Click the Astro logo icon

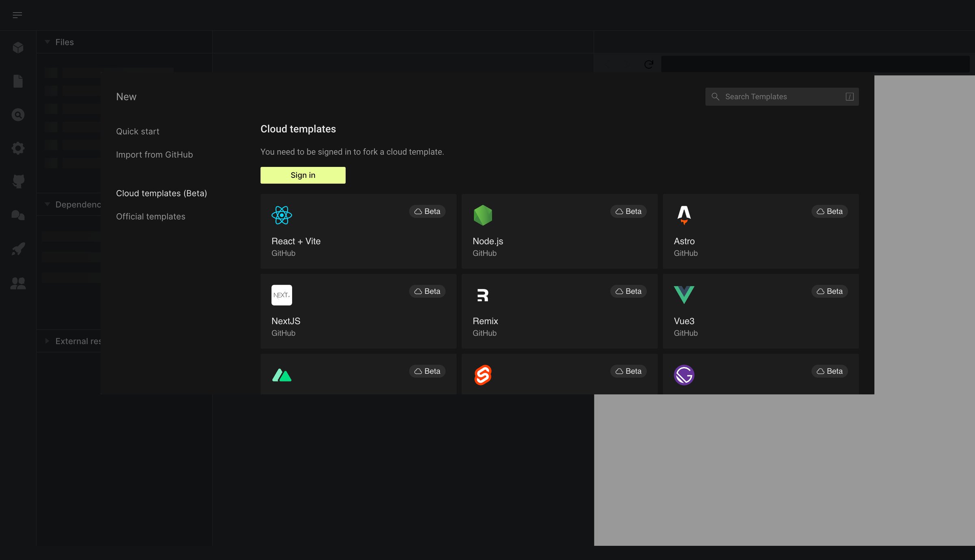tap(684, 215)
